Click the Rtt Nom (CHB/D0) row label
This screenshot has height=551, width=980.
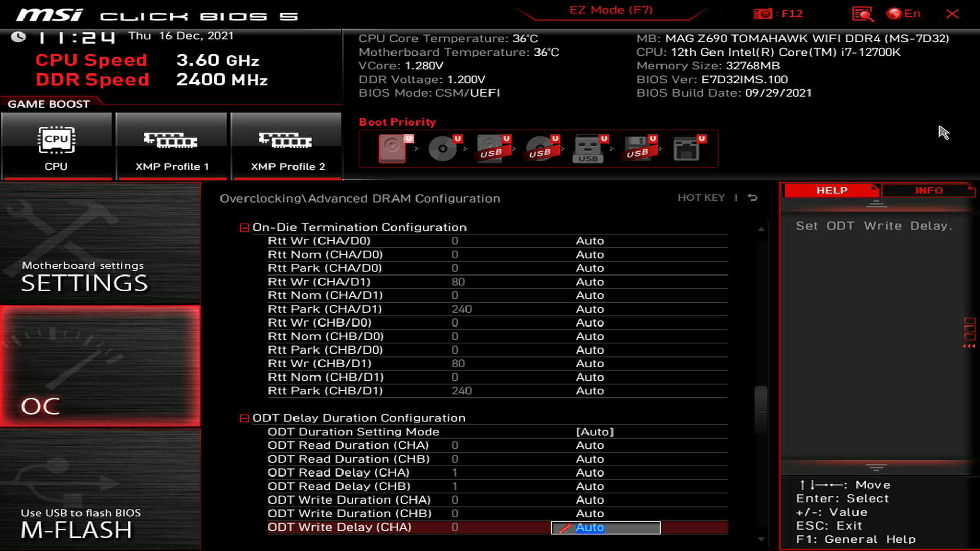click(326, 337)
